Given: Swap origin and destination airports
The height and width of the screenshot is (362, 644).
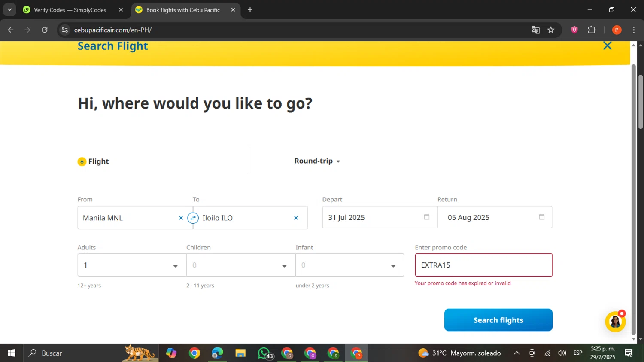Looking at the screenshot, I should point(193,218).
